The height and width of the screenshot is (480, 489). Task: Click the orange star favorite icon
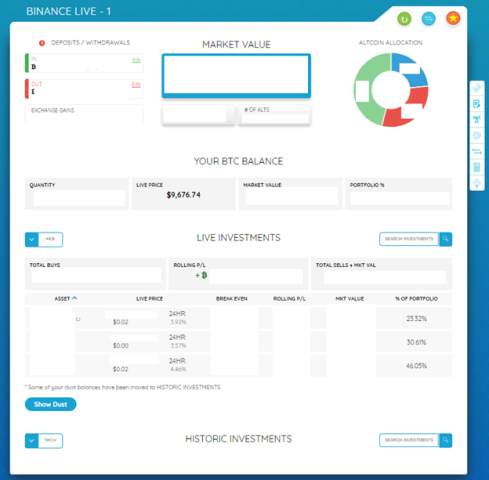point(453,18)
